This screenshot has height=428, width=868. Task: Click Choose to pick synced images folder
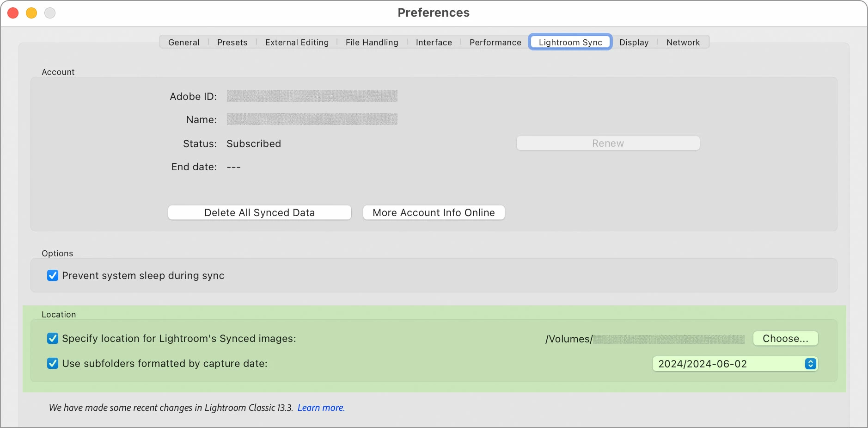(785, 338)
